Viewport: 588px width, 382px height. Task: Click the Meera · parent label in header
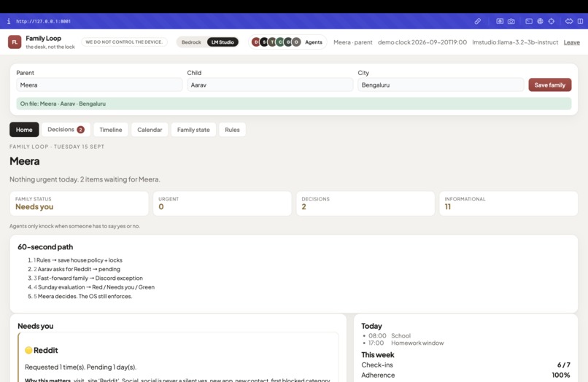353,42
